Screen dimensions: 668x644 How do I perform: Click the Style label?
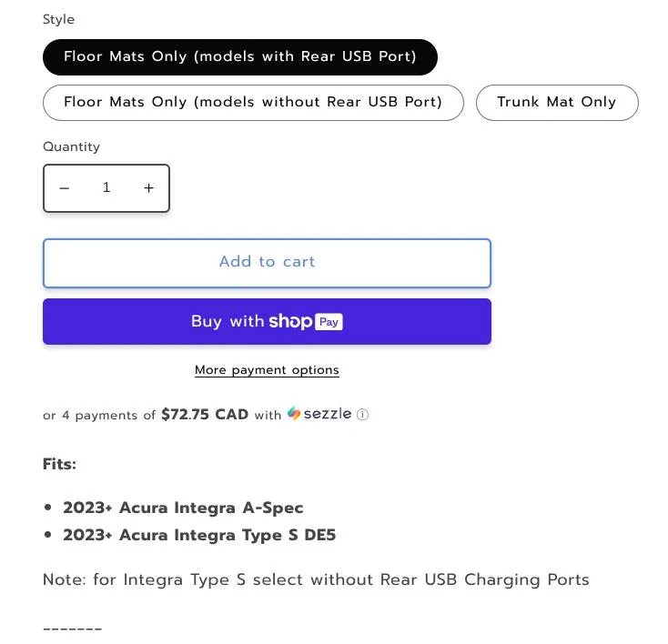(58, 20)
